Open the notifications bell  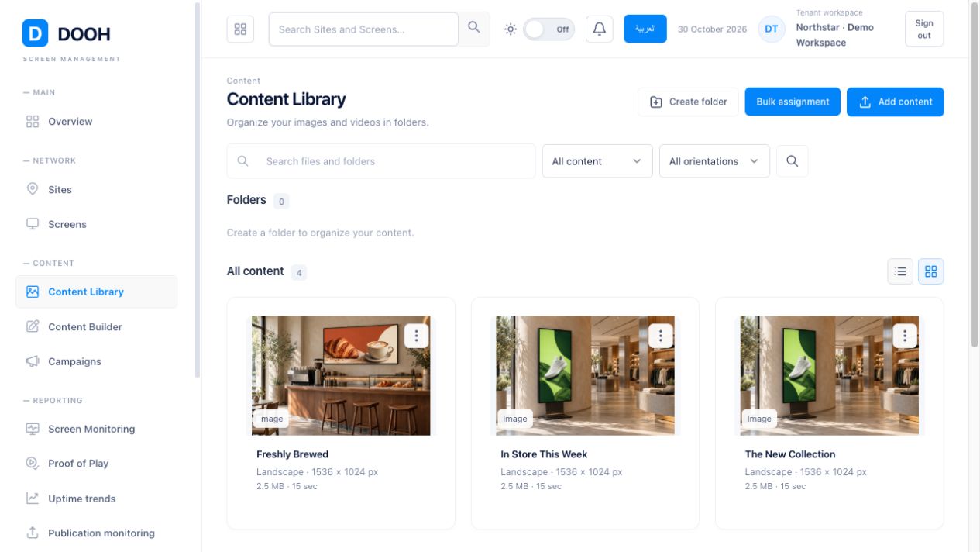(x=600, y=29)
